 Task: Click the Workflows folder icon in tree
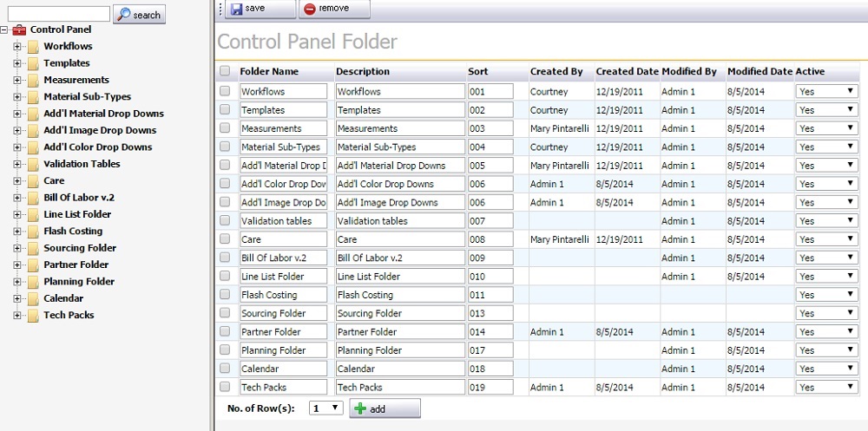point(33,47)
